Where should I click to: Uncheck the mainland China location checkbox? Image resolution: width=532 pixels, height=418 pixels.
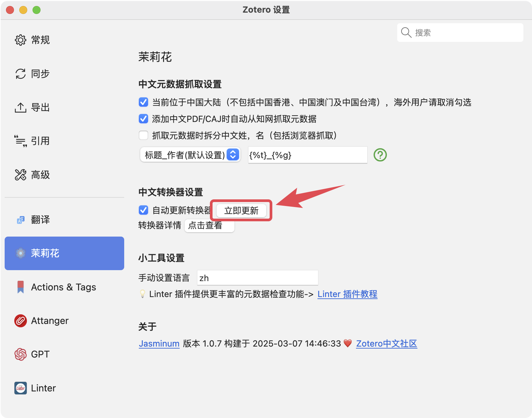pos(143,102)
